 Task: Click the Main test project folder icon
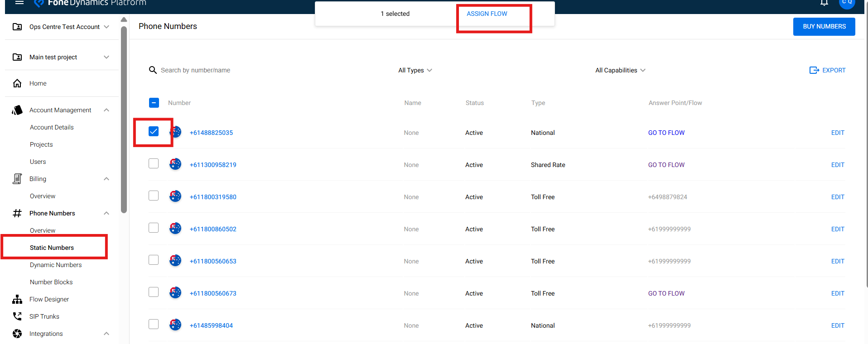[17, 57]
